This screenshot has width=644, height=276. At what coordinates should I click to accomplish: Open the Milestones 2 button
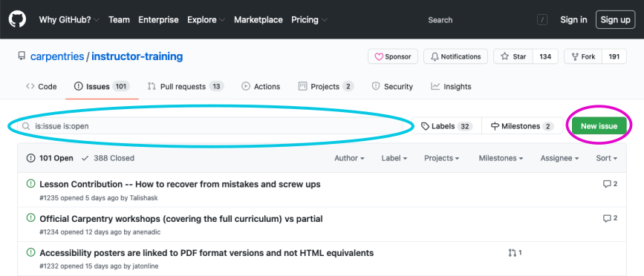[522, 126]
